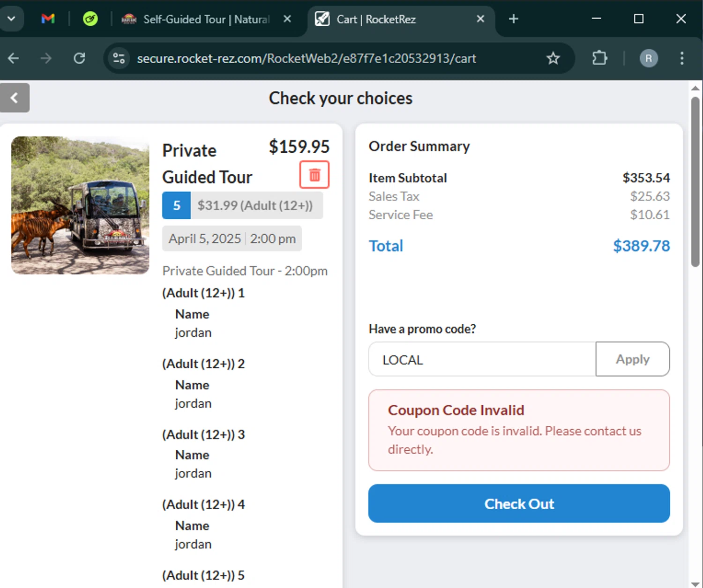This screenshot has width=703, height=588.
Task: Open the browser extensions menu
Action: coord(599,58)
